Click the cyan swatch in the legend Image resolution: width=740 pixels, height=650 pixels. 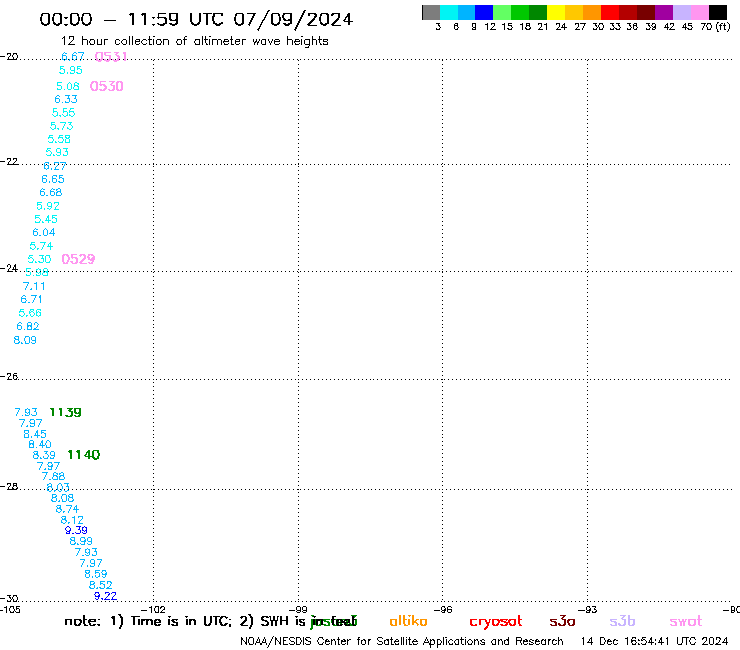pyautogui.click(x=449, y=12)
